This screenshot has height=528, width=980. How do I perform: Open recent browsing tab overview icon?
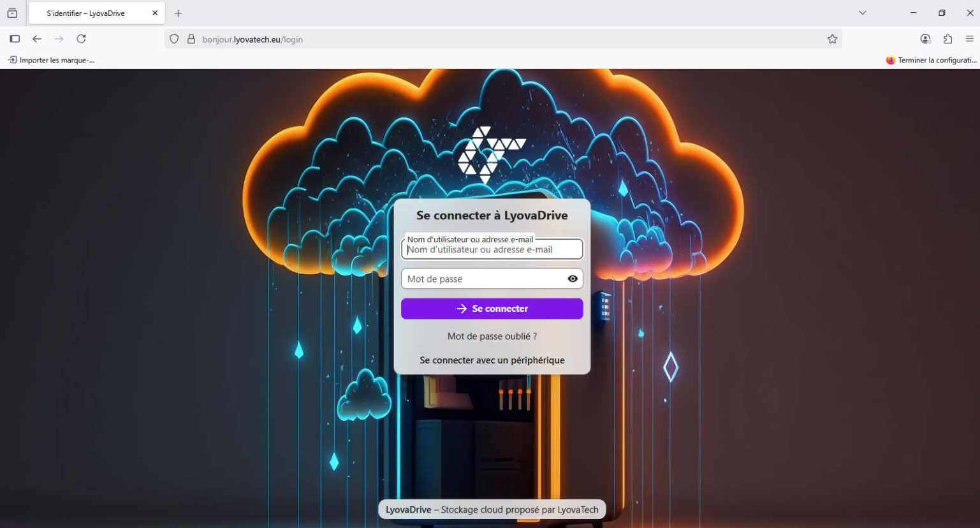coord(12,13)
